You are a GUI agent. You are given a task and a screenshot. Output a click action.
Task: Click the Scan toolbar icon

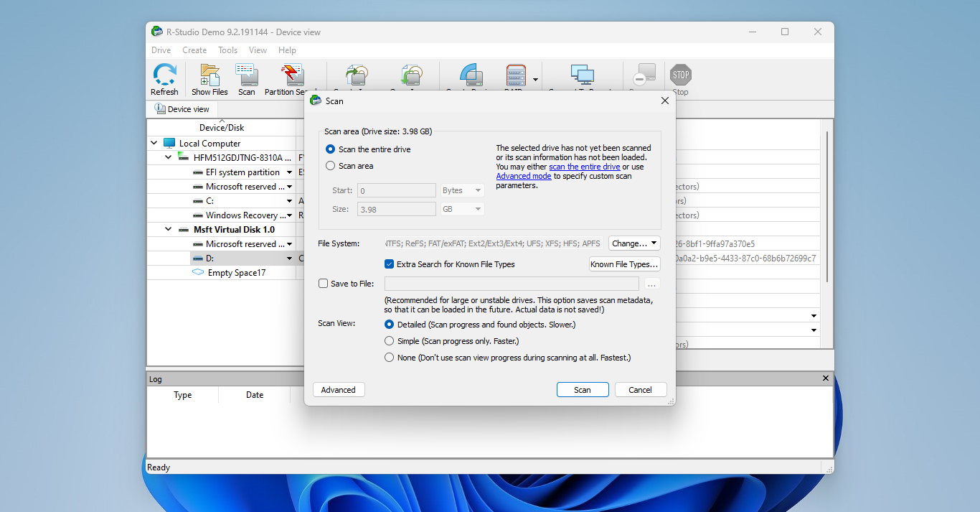pos(247,75)
